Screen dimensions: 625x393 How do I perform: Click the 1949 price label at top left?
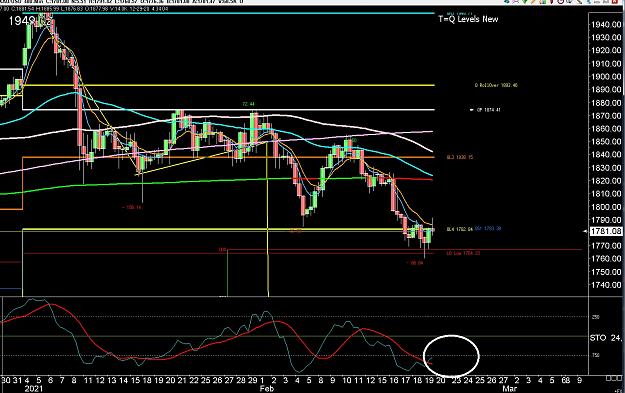(x=29, y=21)
